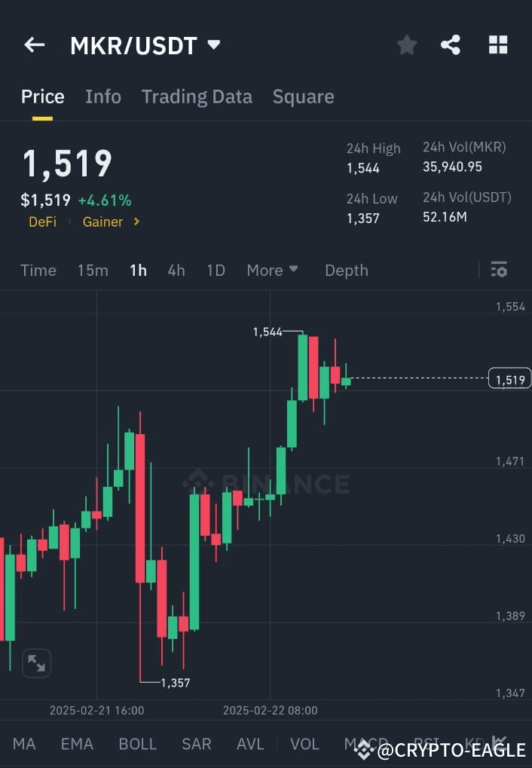Select the 4h candle interval
This screenshot has height=768, width=532.
coord(176,270)
